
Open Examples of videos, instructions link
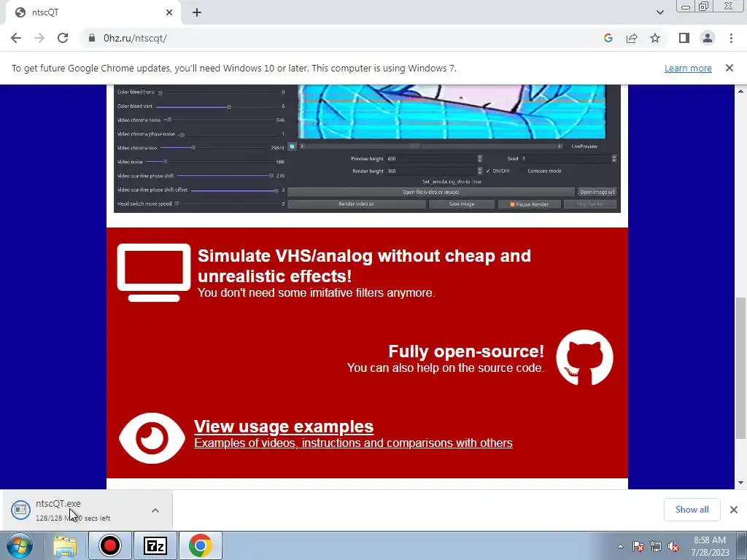[x=353, y=443]
